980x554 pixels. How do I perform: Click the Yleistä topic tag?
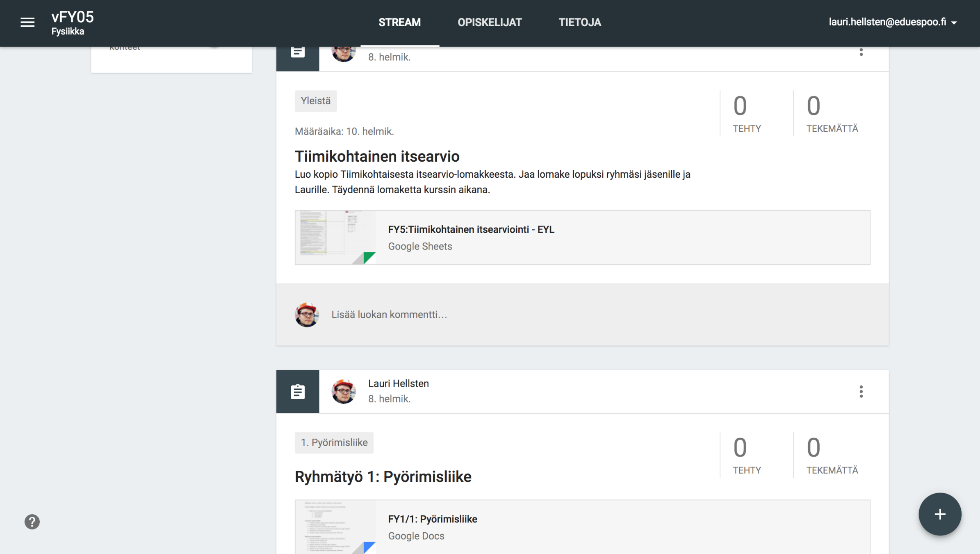point(315,101)
